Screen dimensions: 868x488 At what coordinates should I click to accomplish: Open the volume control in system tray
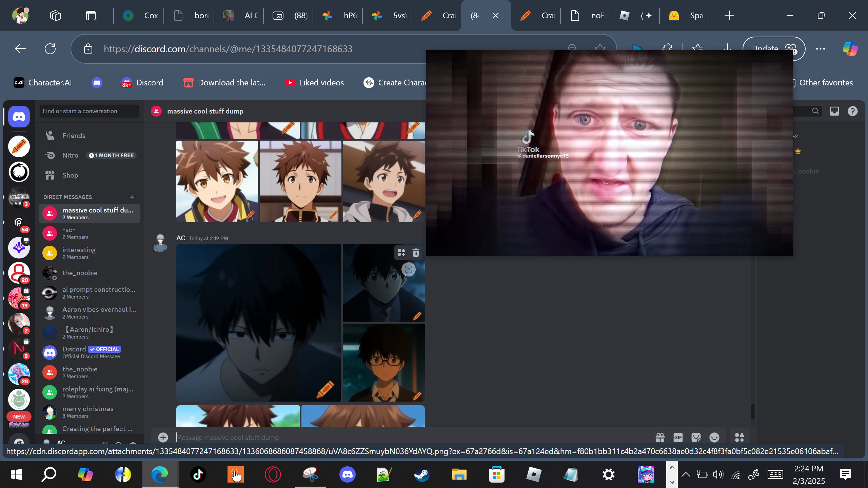point(718,474)
